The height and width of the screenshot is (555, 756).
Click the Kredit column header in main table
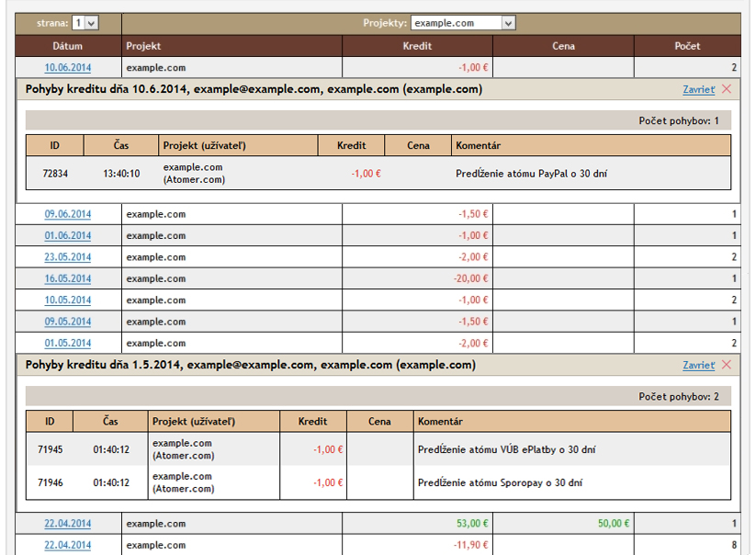(417, 46)
